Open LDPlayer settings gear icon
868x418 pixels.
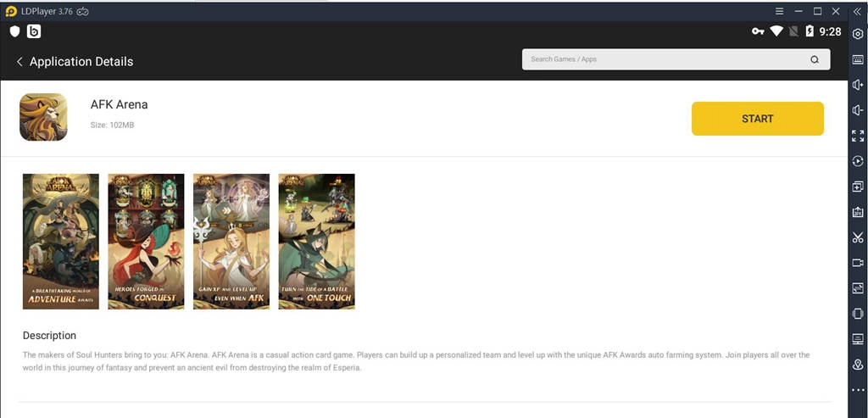click(858, 34)
